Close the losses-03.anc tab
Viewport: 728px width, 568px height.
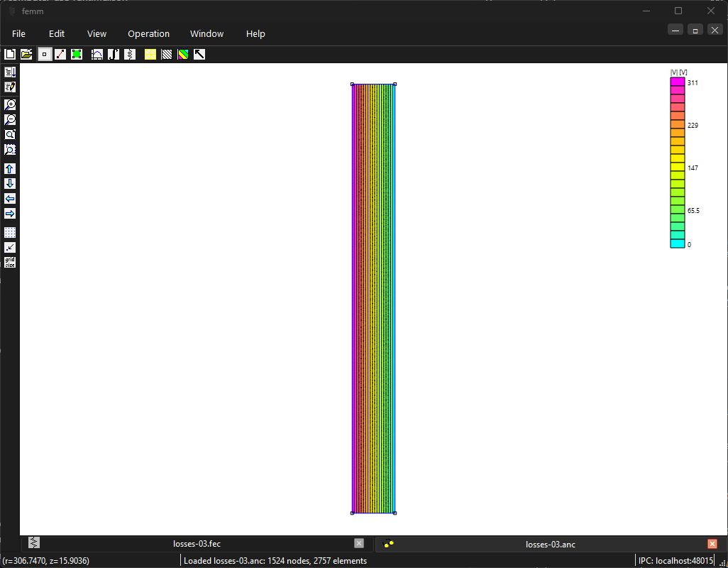pos(712,543)
